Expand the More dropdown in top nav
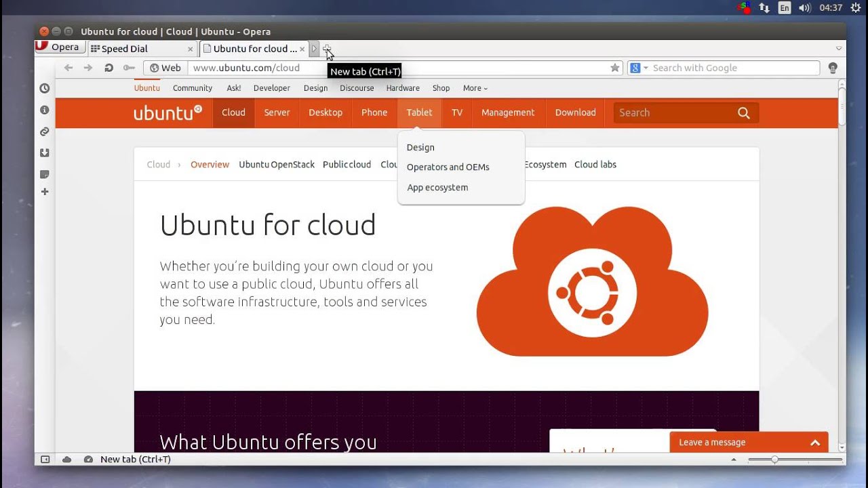The height and width of the screenshot is (488, 868). pyautogui.click(x=475, y=88)
